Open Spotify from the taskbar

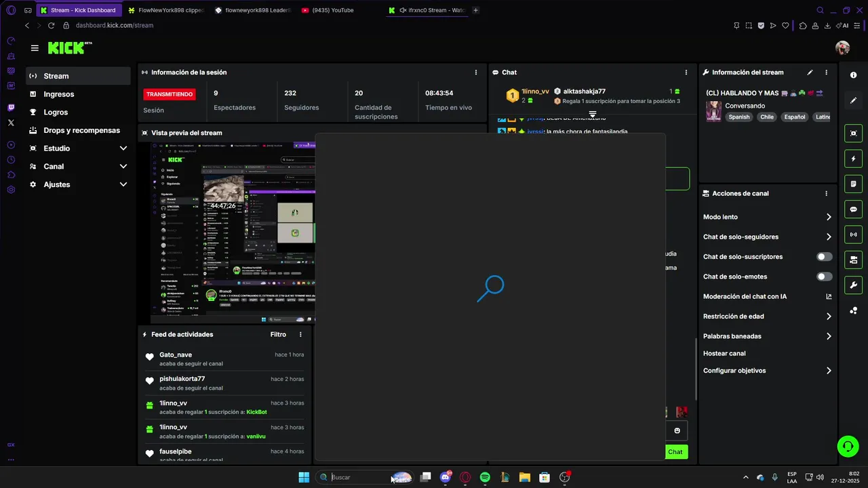tap(485, 477)
